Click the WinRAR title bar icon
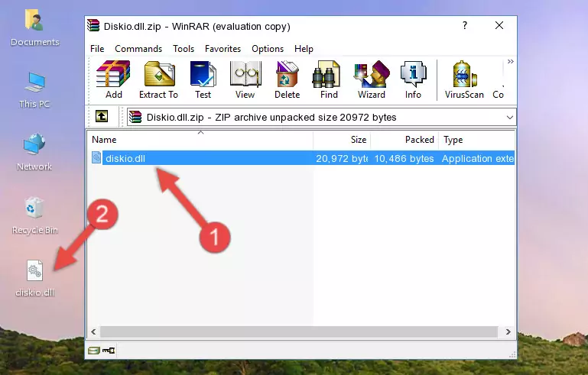Viewport: 588px width, 375px height. pos(93,26)
